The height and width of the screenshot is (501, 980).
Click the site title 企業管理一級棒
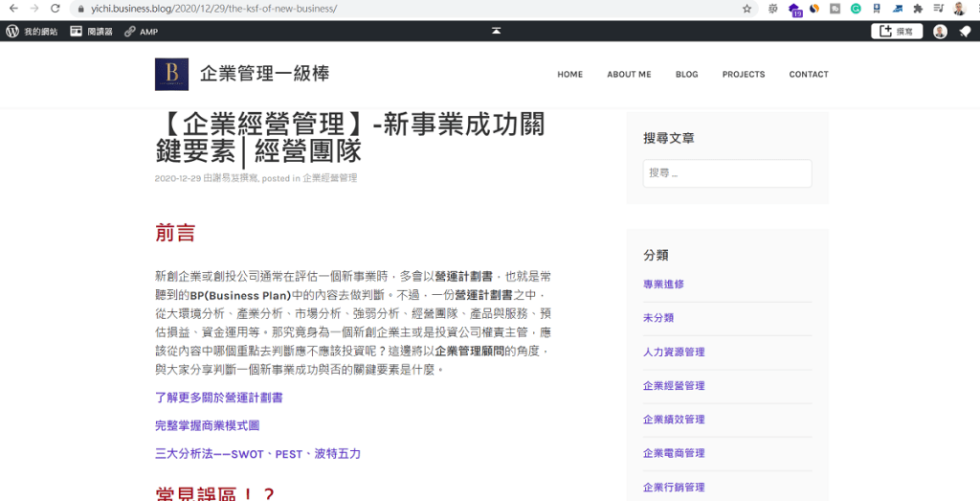tap(264, 74)
